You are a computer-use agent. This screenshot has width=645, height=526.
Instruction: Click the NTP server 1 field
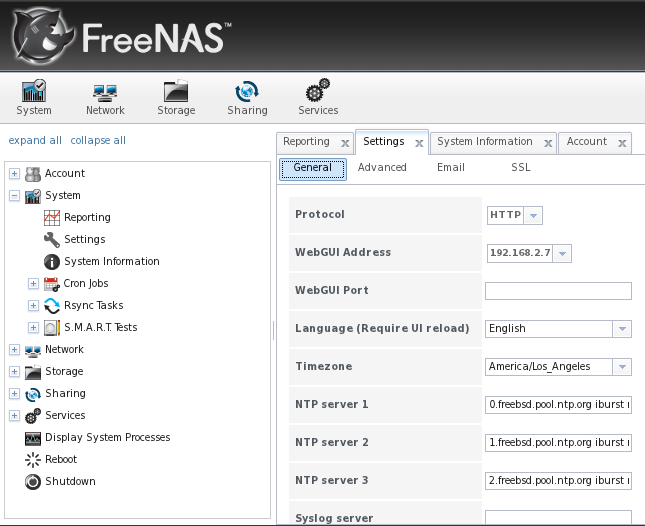558,405
